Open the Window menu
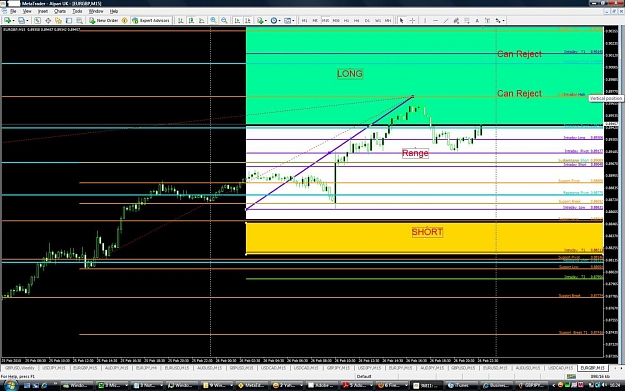This screenshot has width=625, height=391. coord(96,11)
